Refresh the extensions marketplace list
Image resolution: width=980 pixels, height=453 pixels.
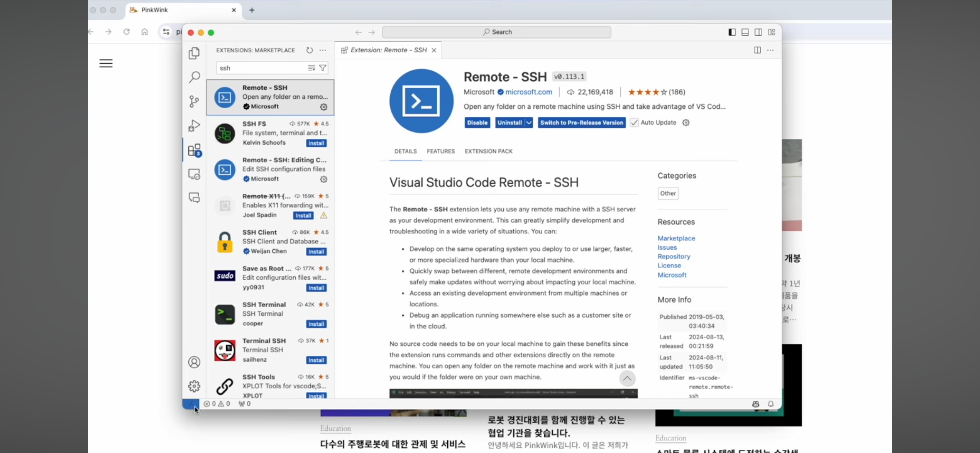pyautogui.click(x=309, y=50)
